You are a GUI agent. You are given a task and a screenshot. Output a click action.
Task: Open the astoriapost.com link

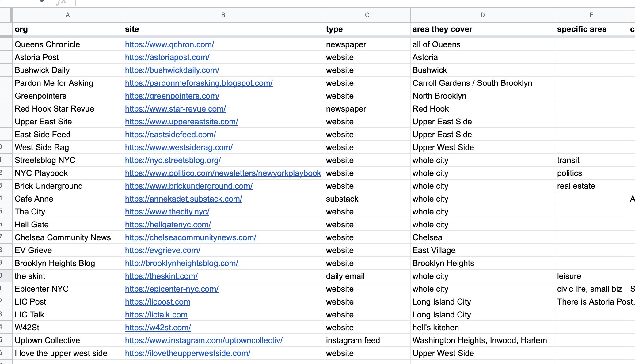(167, 57)
